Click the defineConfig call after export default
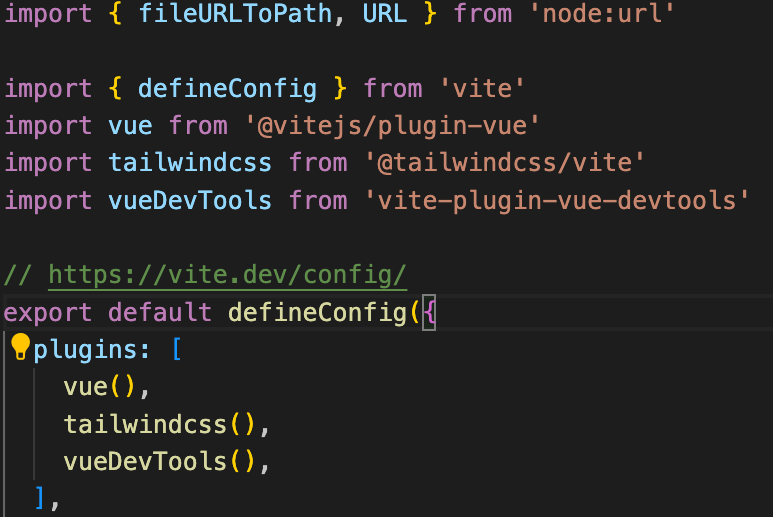773x517 pixels. (317, 312)
